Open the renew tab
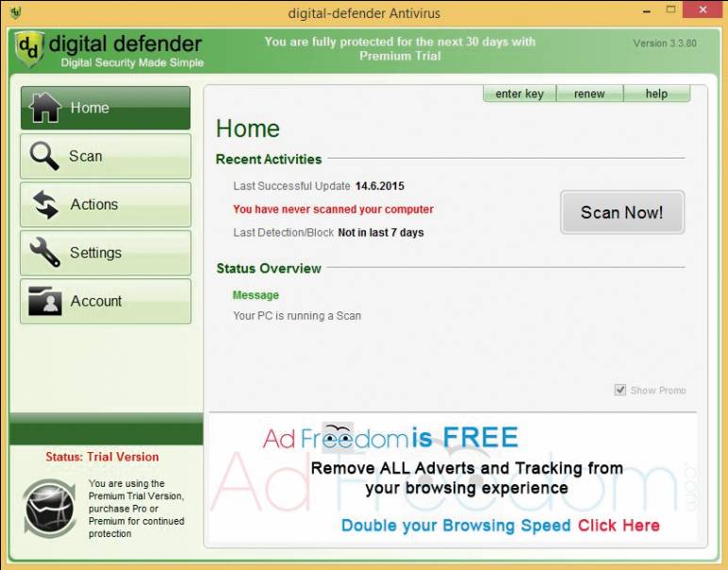728x570 pixels. [589, 93]
